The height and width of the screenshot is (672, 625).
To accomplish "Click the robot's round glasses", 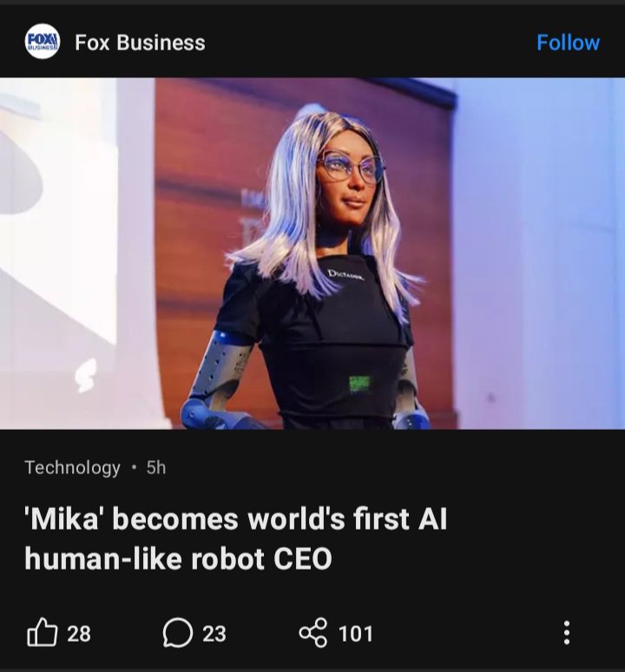I will [352, 168].
